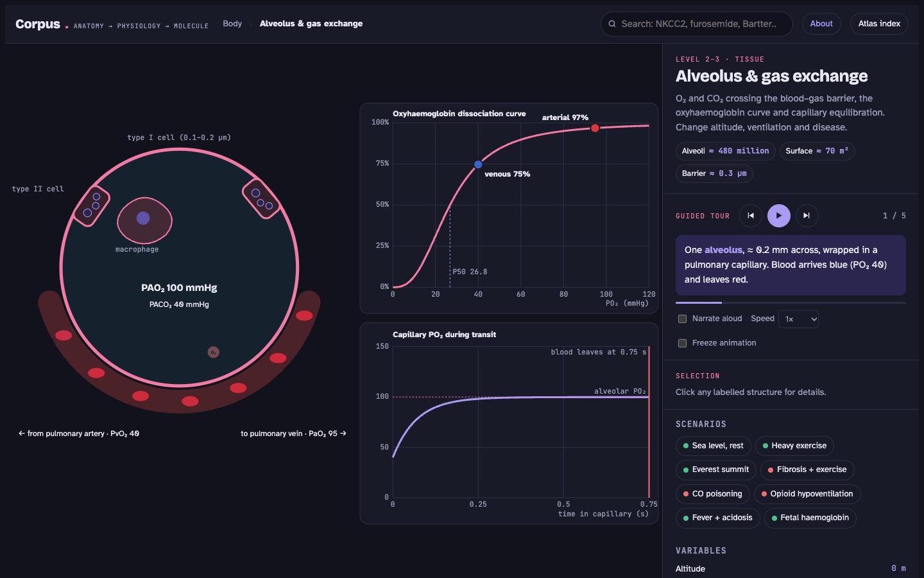Skip to next guided tour step

pos(807,216)
